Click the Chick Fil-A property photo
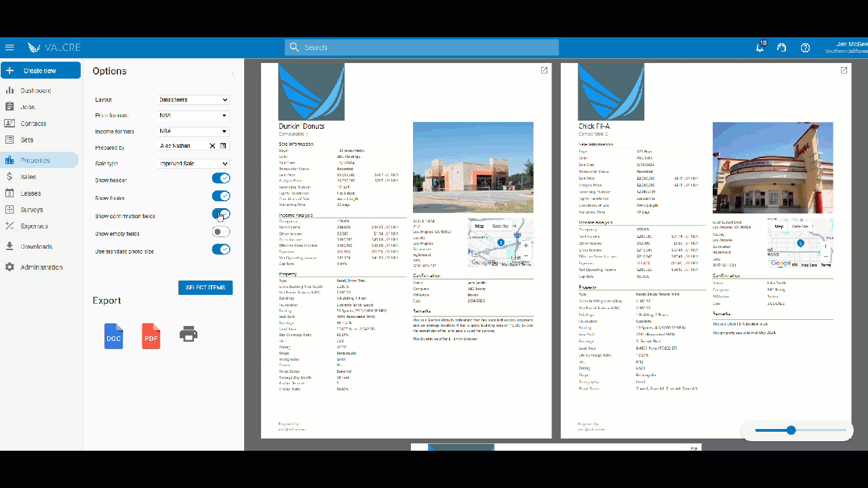Image resolution: width=868 pixels, height=488 pixels. pos(773,167)
